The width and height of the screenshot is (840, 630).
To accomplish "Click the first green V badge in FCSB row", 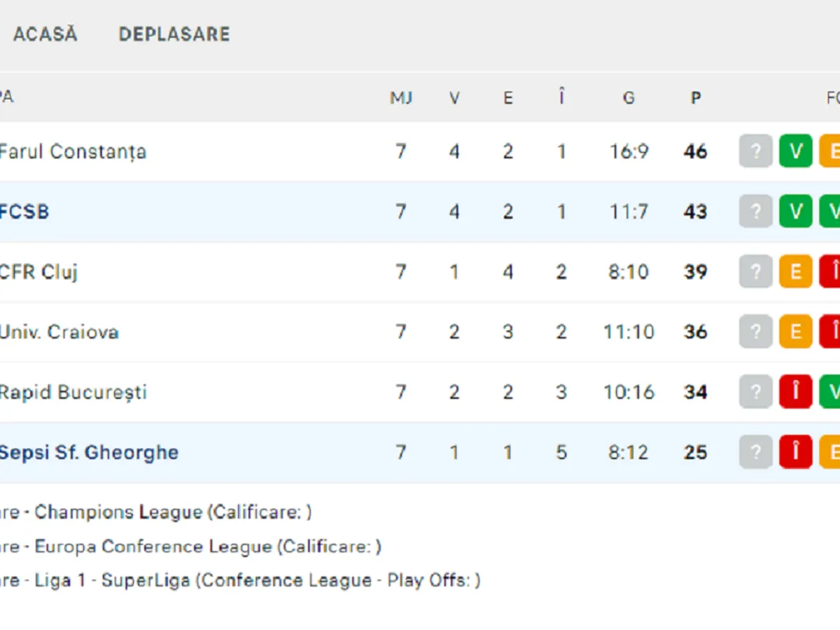I will pyautogui.click(x=796, y=211).
